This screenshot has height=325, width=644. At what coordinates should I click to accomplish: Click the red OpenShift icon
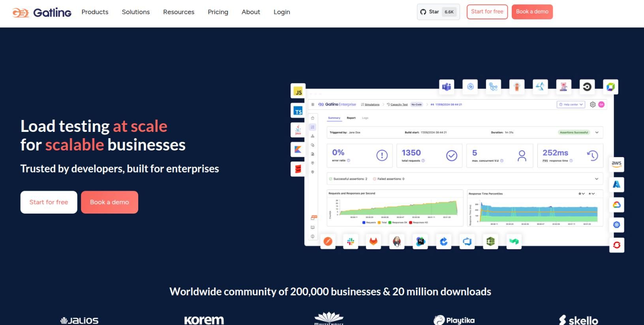pyautogui.click(x=617, y=245)
